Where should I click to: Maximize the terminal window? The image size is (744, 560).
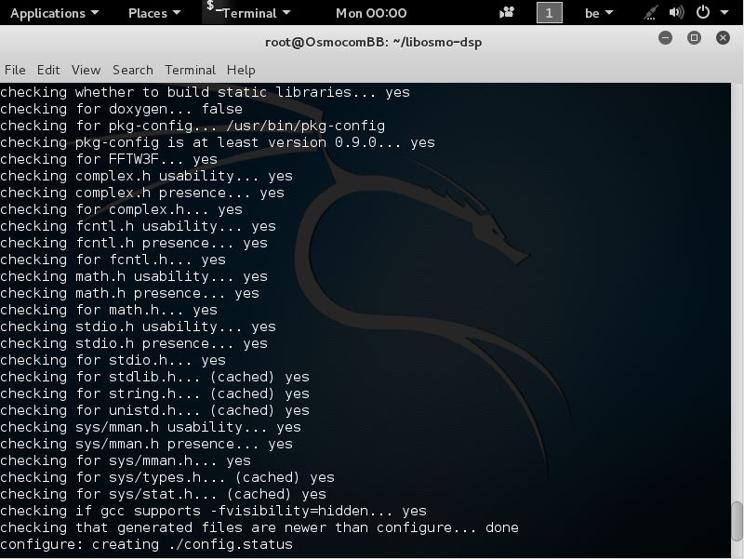click(x=694, y=38)
